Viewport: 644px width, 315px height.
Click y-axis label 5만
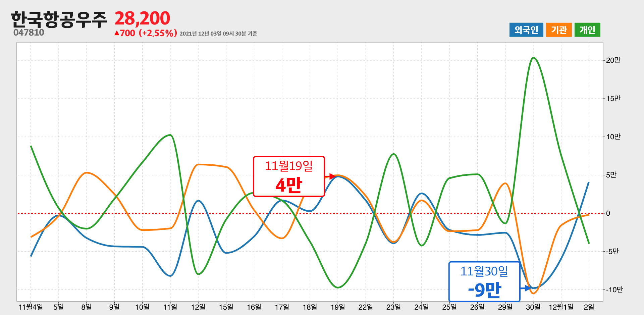point(611,175)
